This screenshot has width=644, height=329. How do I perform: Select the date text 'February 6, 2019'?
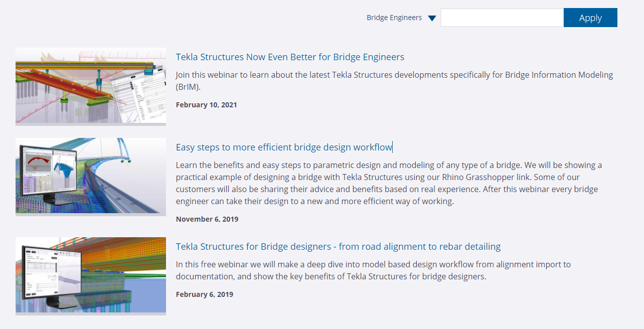click(x=205, y=294)
